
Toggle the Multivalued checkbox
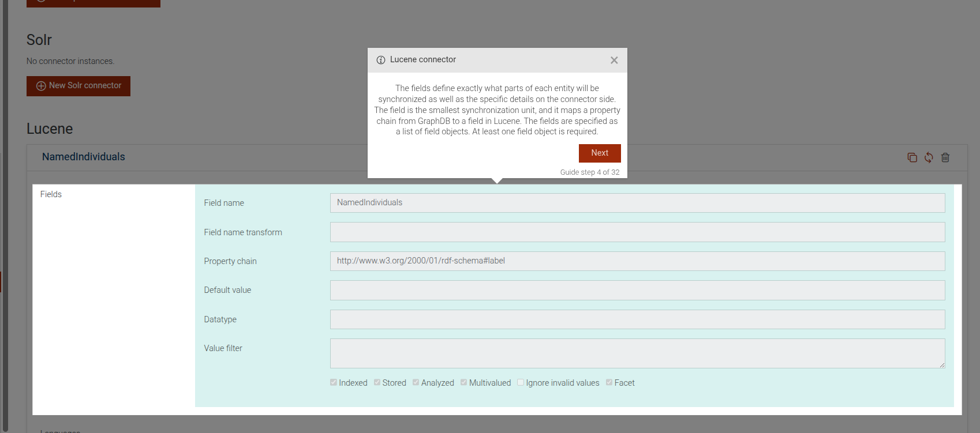[x=463, y=382]
